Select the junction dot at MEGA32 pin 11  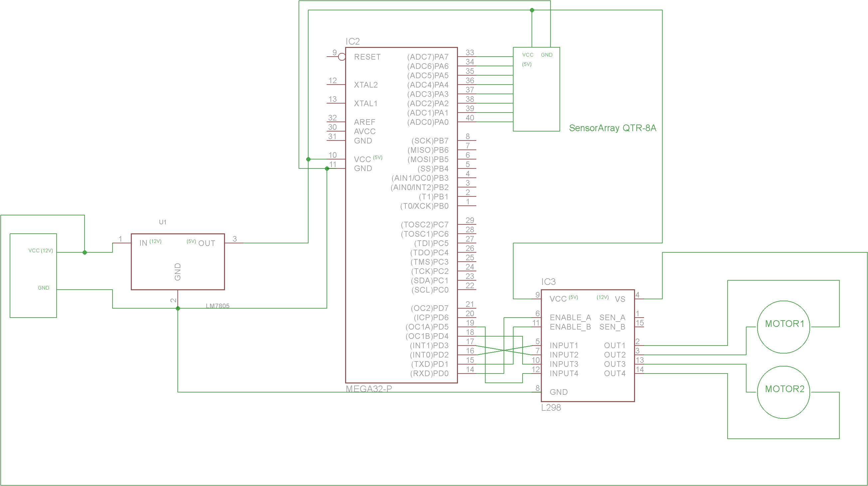[x=327, y=168]
